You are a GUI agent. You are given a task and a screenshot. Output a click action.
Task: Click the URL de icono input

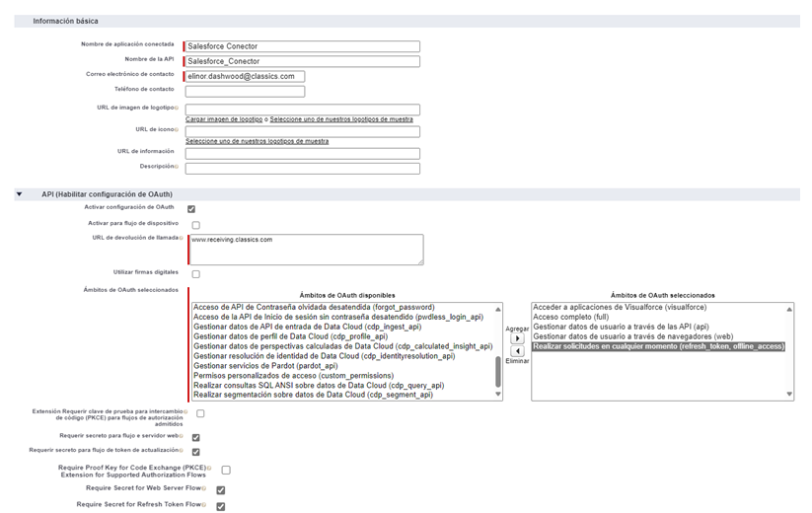[303, 131]
